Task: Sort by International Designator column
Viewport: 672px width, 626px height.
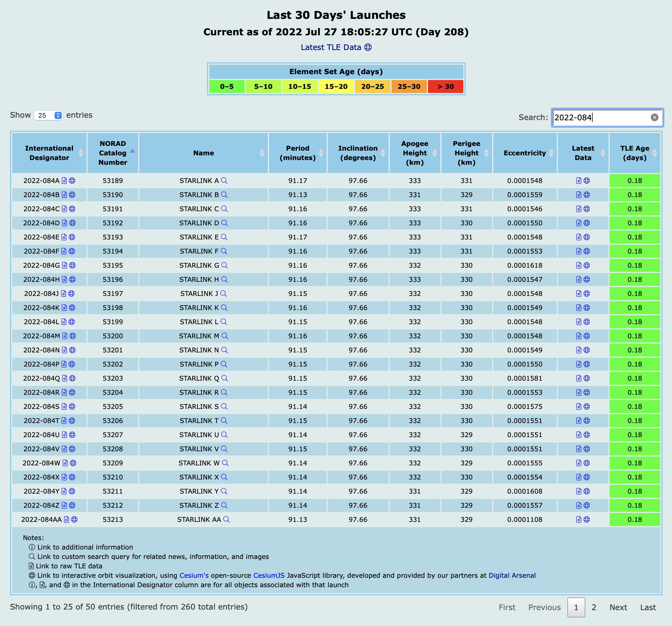Action: click(x=49, y=153)
